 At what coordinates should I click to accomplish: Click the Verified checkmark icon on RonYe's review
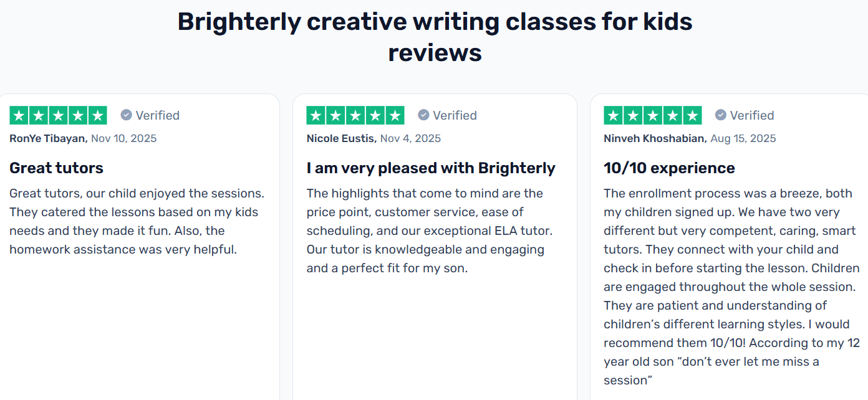coord(126,115)
